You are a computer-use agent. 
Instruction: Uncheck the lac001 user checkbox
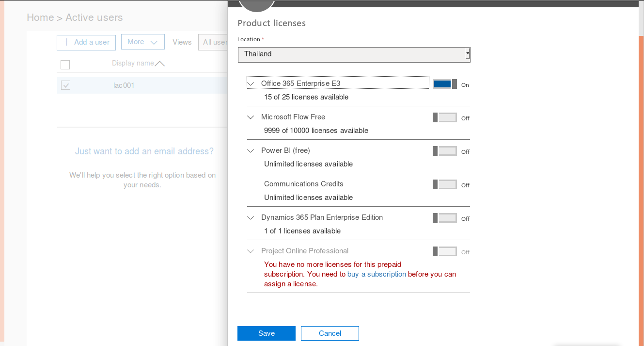(x=65, y=85)
